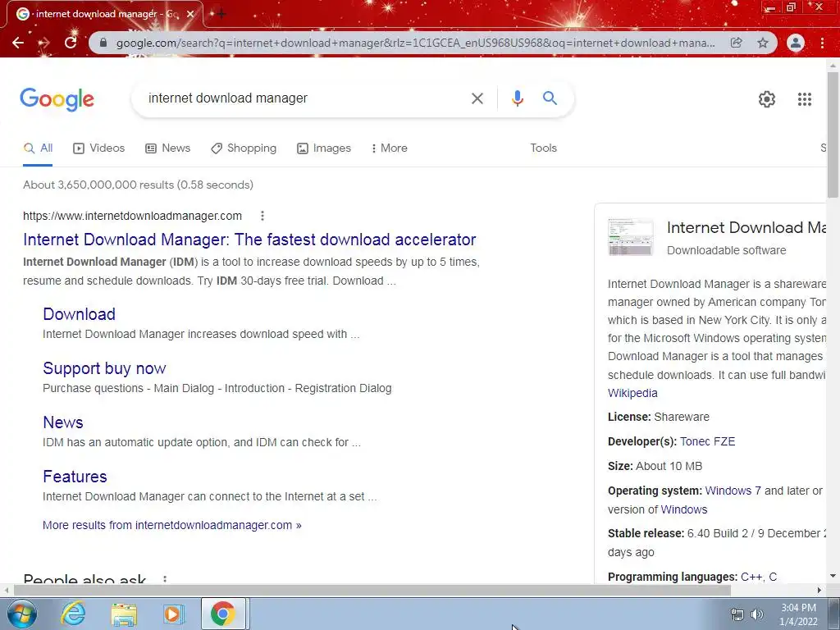Click the About 3,650,000,000 results text
Viewport: 840px width, 630px height.
pyautogui.click(x=138, y=185)
